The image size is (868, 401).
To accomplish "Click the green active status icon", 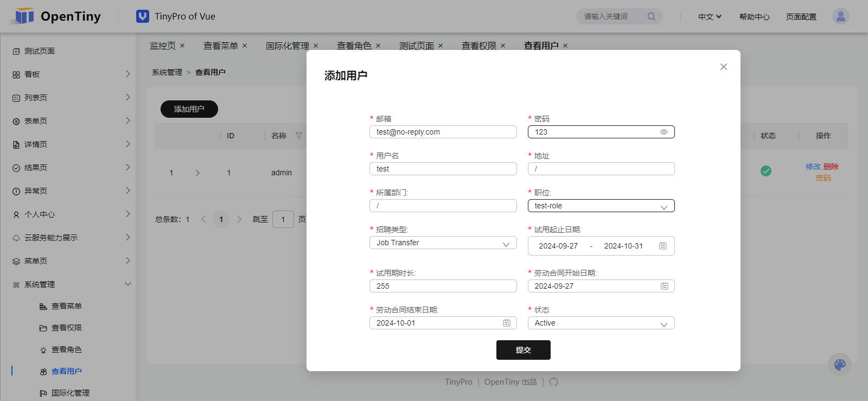I will pyautogui.click(x=766, y=171).
